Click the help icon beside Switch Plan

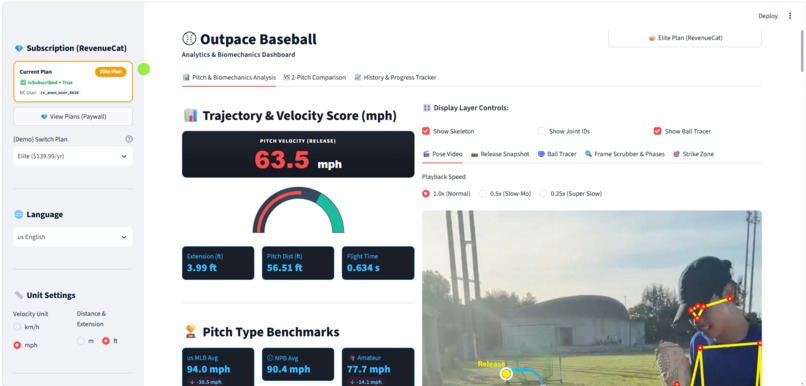click(129, 139)
